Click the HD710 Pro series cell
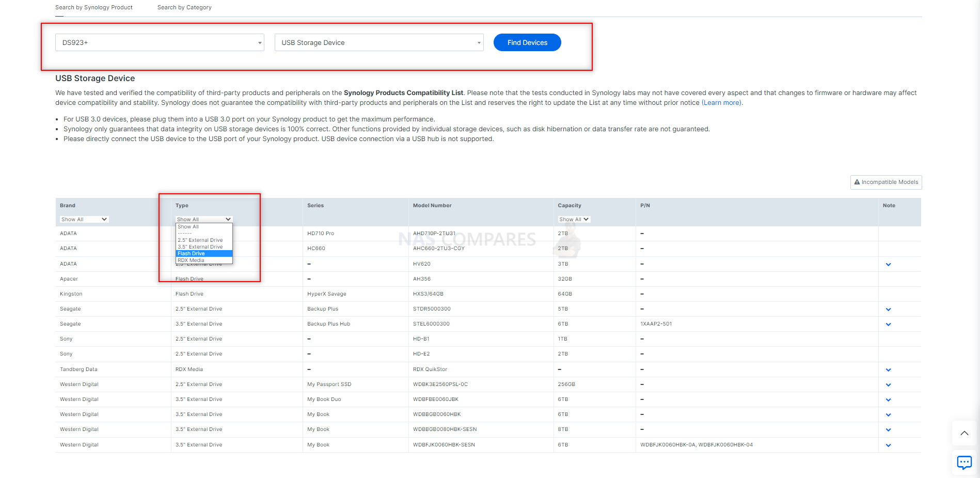980x478 pixels. point(321,234)
